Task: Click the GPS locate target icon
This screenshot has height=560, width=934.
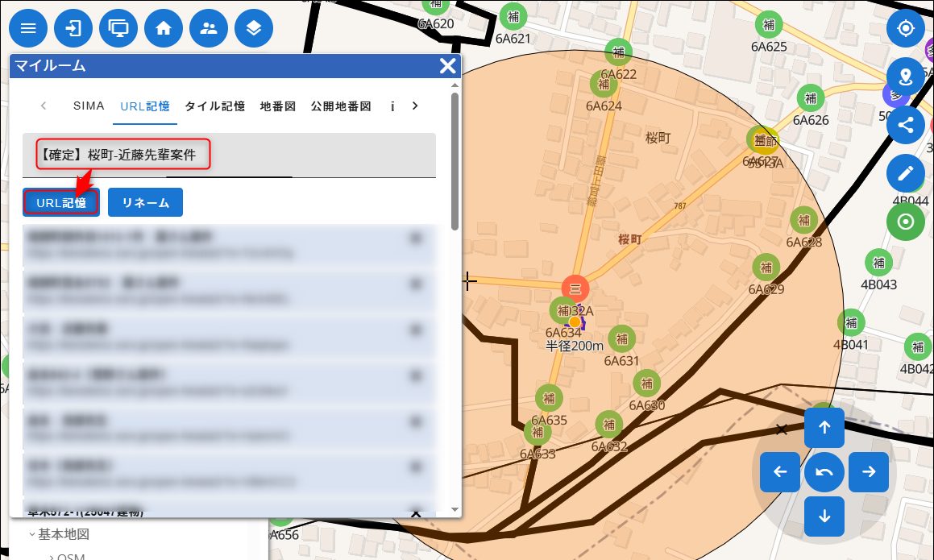Action: click(x=906, y=29)
